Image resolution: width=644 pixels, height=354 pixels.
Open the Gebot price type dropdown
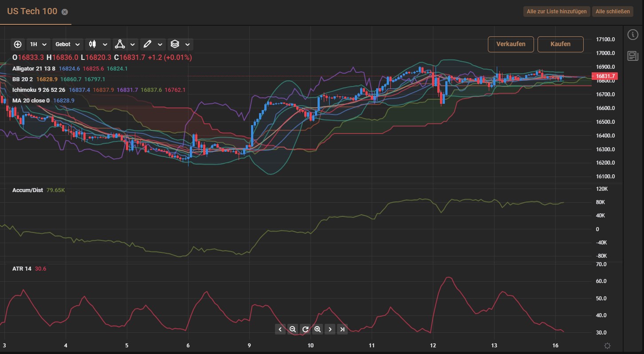68,44
